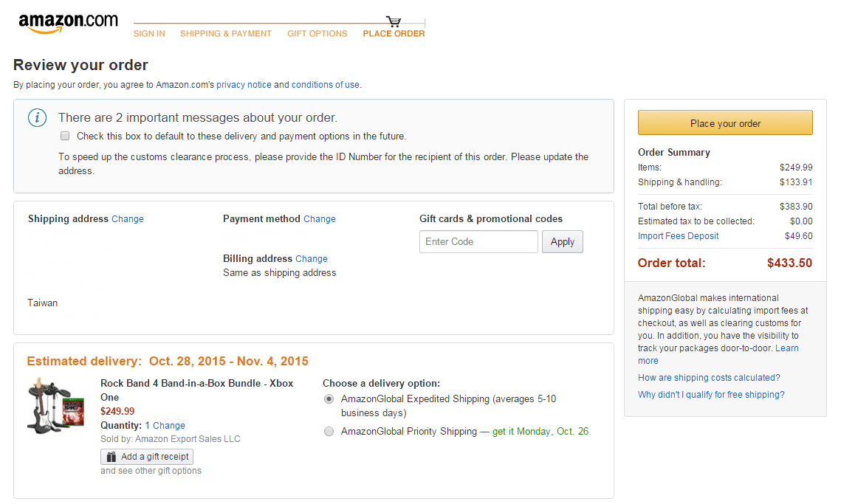The width and height of the screenshot is (841, 504).
Task: Select AmazonGlobal Expedited Shipping option
Action: (329, 399)
